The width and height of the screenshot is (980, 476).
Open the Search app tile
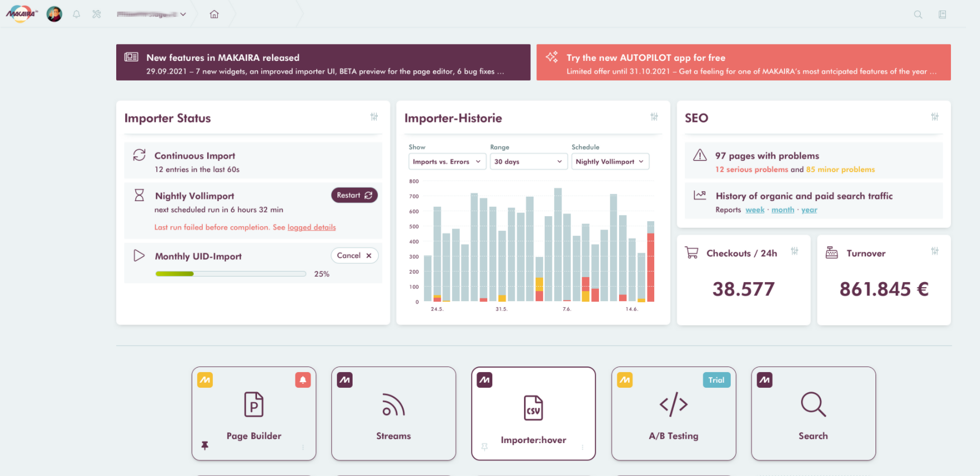(x=814, y=413)
